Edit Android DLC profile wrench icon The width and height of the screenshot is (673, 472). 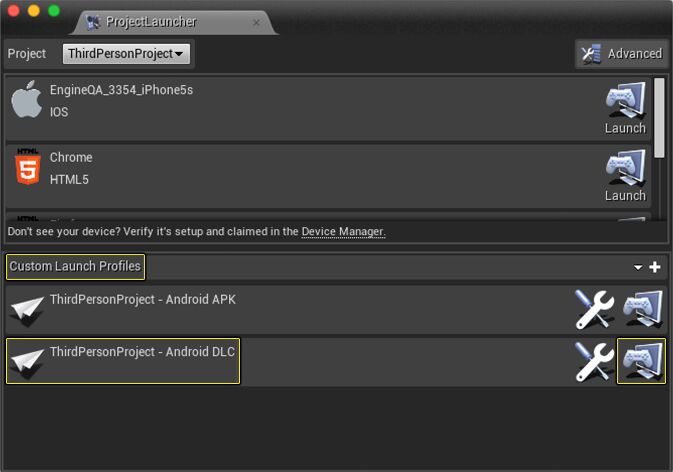pos(594,361)
